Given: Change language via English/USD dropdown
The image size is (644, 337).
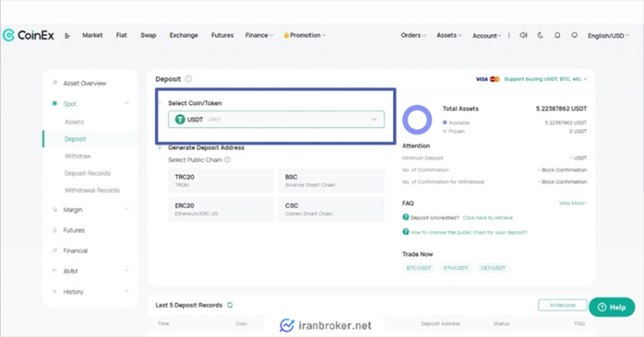Looking at the screenshot, I should 608,36.
